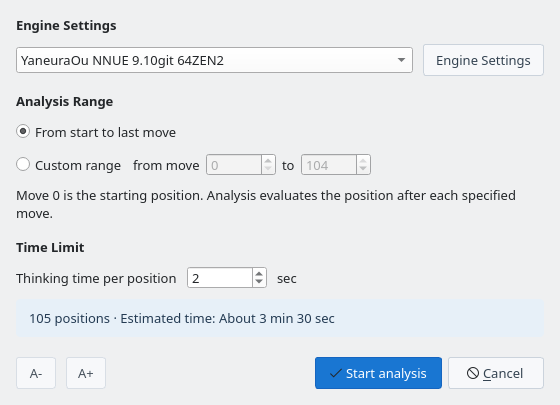Click the to move field showing 104
The image size is (560, 405).
click(x=329, y=165)
